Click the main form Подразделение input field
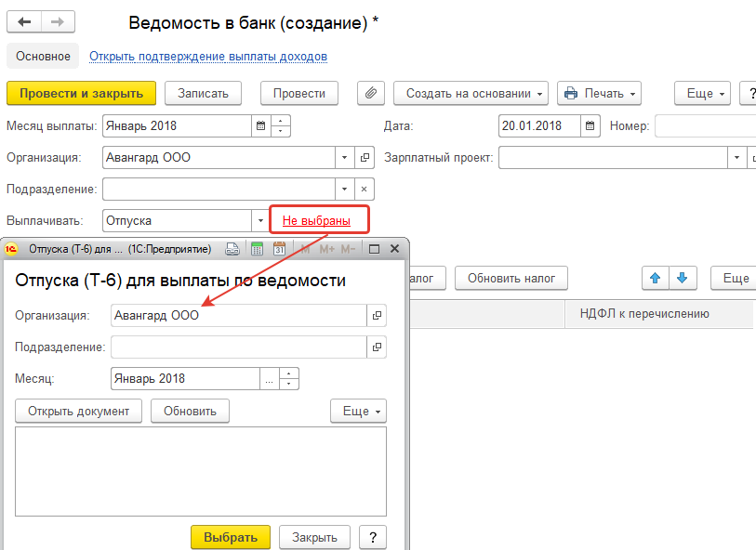 coord(219,190)
